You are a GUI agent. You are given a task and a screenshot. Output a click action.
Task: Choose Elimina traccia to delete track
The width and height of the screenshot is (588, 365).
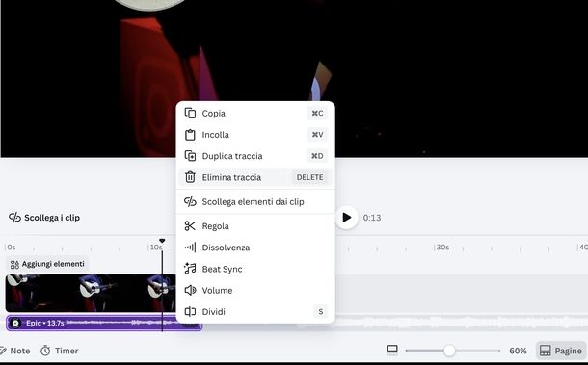point(255,177)
